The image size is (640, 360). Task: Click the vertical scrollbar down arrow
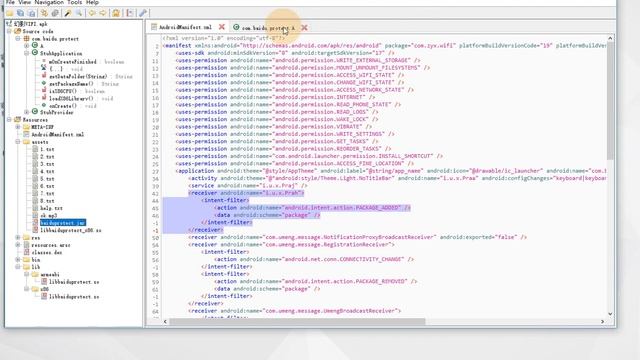[610, 313]
